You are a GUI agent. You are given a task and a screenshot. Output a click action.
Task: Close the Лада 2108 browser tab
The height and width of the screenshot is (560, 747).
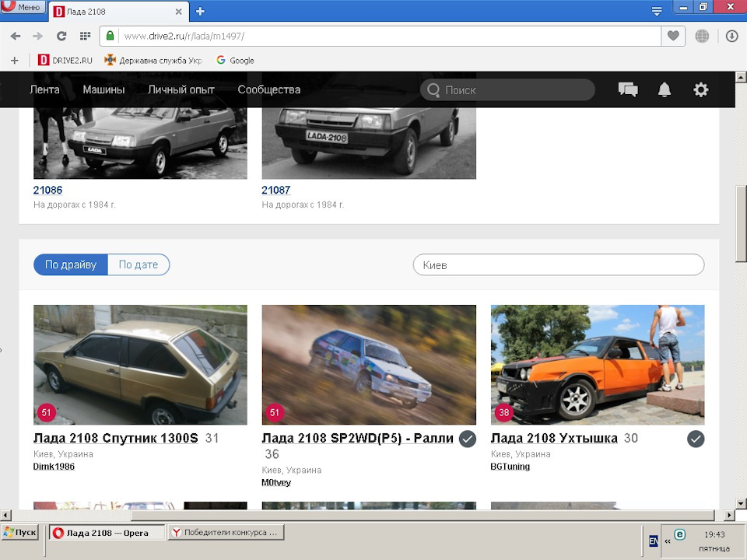(179, 12)
